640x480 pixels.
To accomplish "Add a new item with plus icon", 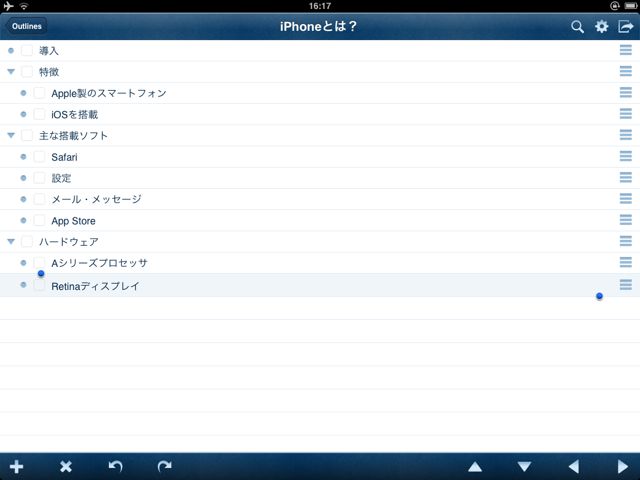I will pos(16,466).
